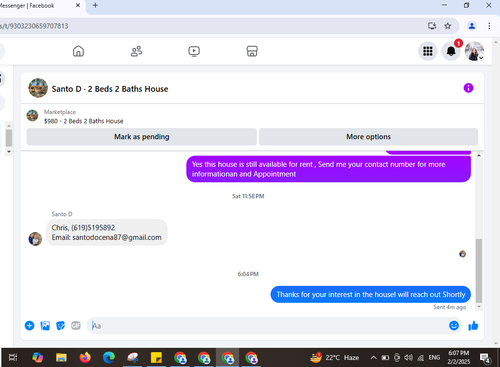The width and height of the screenshot is (500, 367).
Task: Click the seen-by small avatar indicator
Action: 462,254
